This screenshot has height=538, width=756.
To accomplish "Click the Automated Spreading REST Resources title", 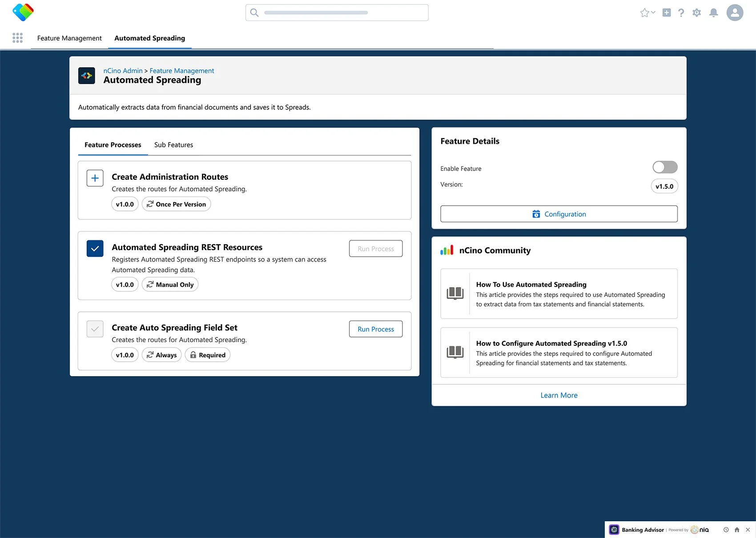I will 187,247.
